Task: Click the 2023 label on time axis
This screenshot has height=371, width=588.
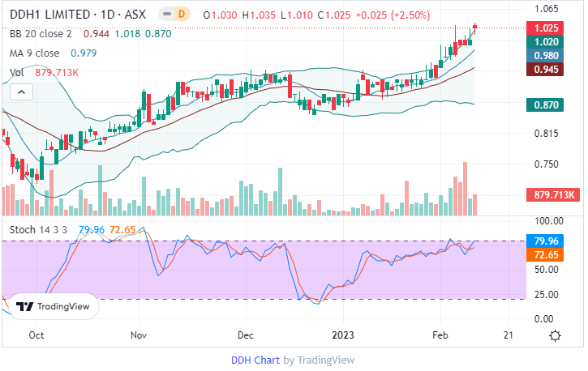Action: (343, 334)
